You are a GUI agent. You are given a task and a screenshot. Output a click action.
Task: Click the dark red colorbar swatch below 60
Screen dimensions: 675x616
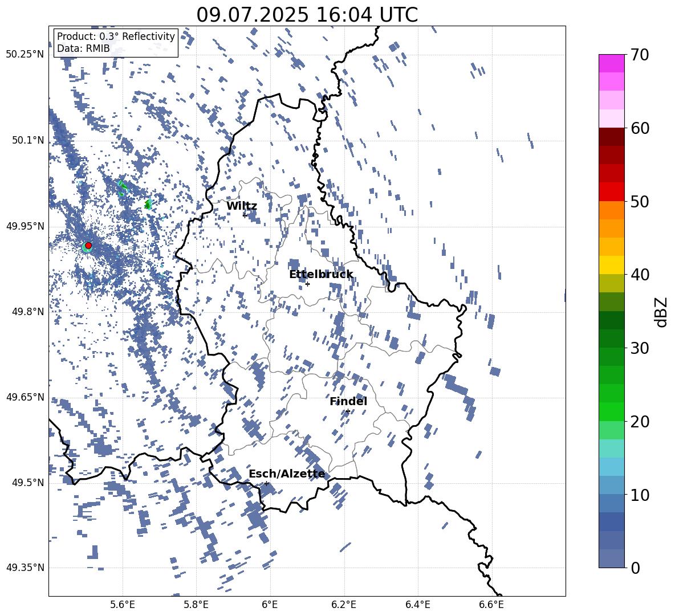click(611, 137)
